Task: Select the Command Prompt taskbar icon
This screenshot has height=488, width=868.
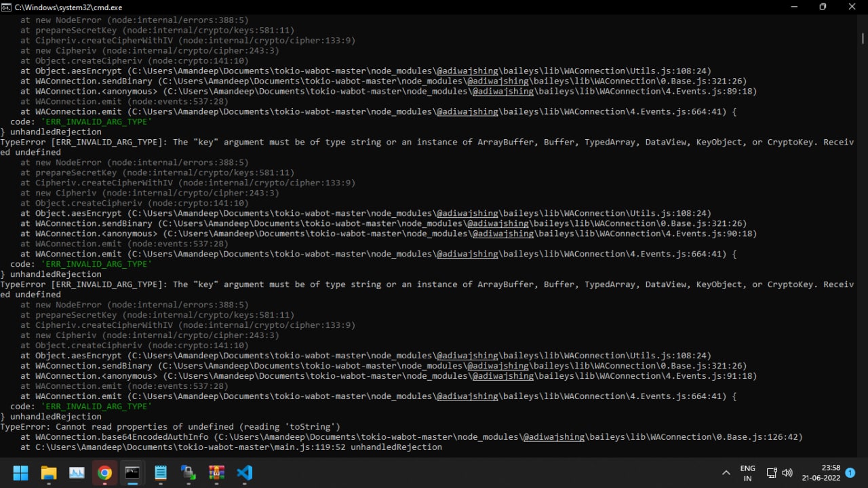Action: [132, 472]
